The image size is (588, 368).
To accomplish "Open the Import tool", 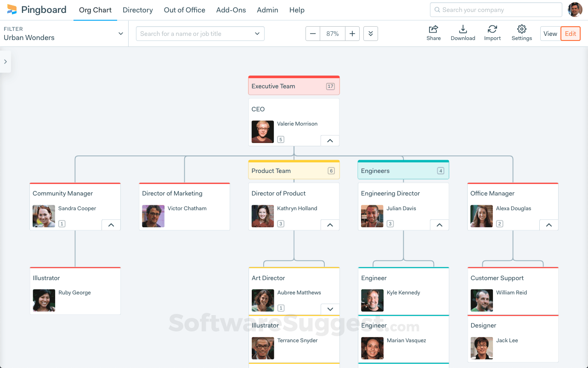I will [x=492, y=29].
